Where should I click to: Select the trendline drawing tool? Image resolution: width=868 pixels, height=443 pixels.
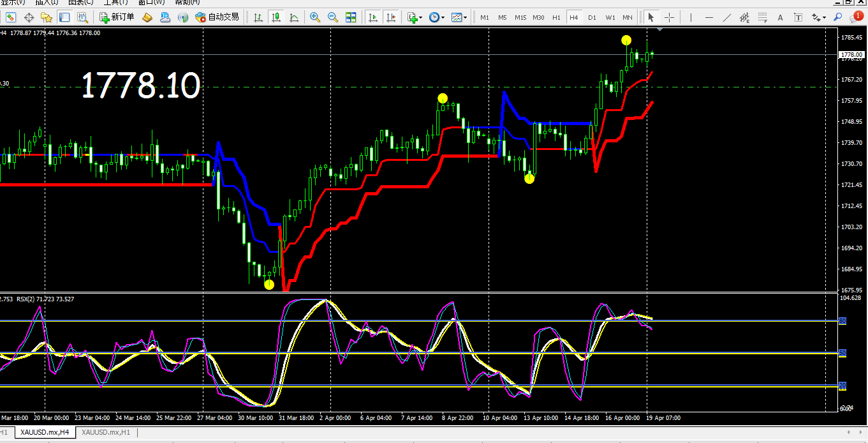point(726,17)
